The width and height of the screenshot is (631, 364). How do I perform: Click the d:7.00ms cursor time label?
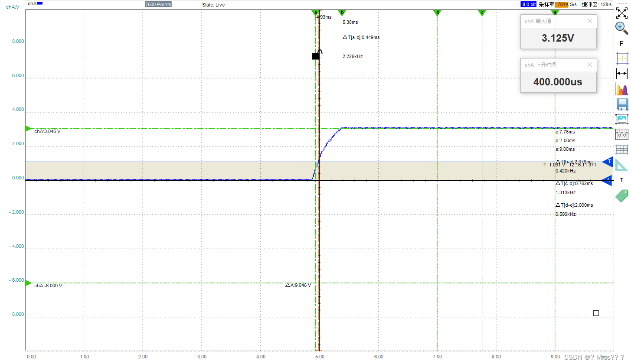pos(565,140)
